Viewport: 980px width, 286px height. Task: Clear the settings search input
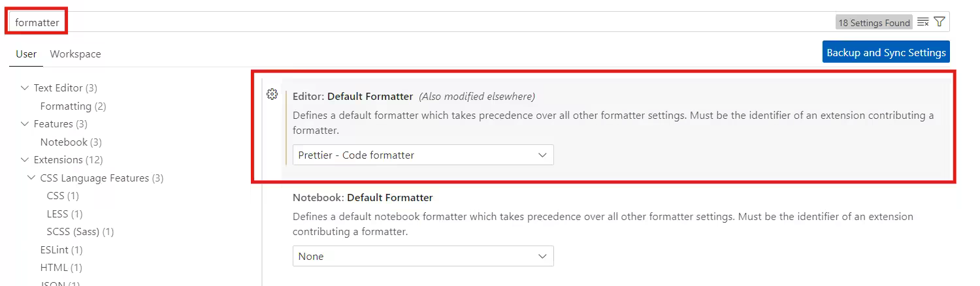(x=923, y=22)
